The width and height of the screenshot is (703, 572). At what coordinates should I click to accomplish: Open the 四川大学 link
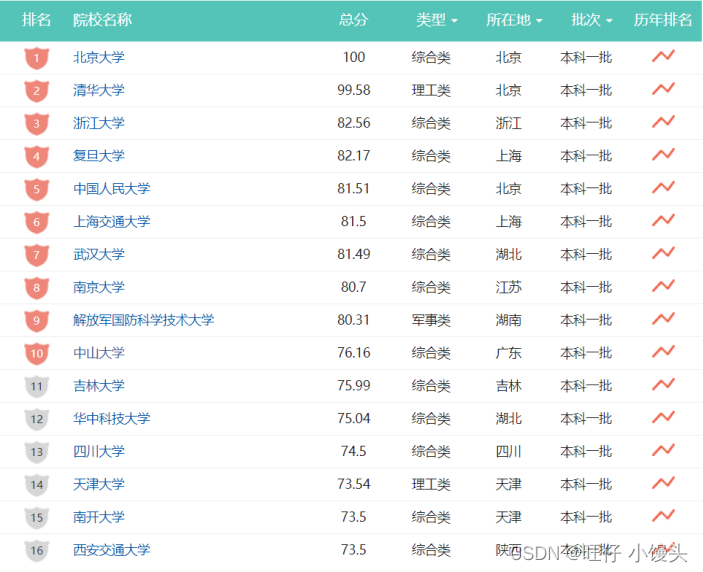point(99,451)
